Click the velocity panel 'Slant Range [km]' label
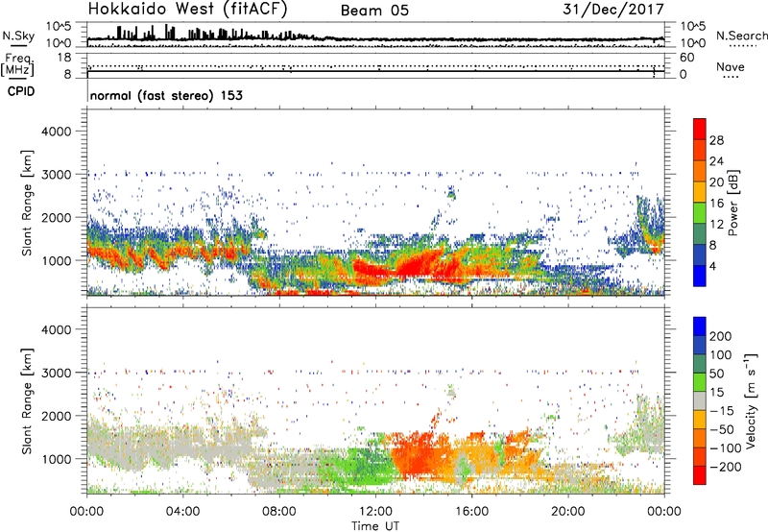Image resolution: width=768 pixels, height=532 pixels. 28,401
